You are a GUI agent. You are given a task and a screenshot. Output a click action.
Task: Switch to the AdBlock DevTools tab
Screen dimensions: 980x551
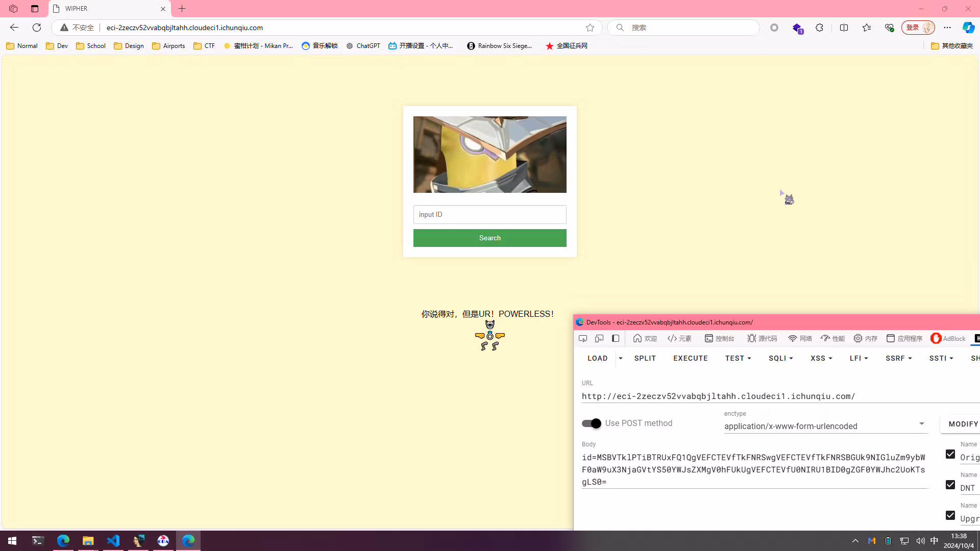click(x=948, y=338)
